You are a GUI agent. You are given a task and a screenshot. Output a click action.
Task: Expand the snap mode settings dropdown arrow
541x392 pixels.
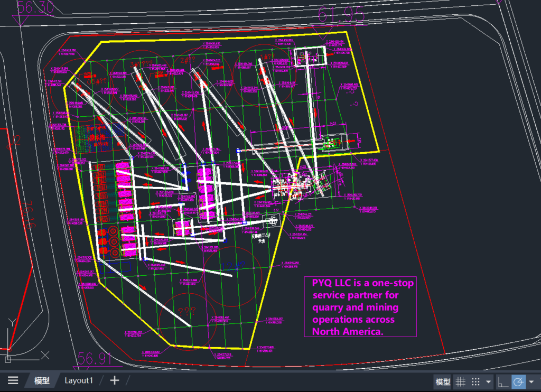(488, 381)
